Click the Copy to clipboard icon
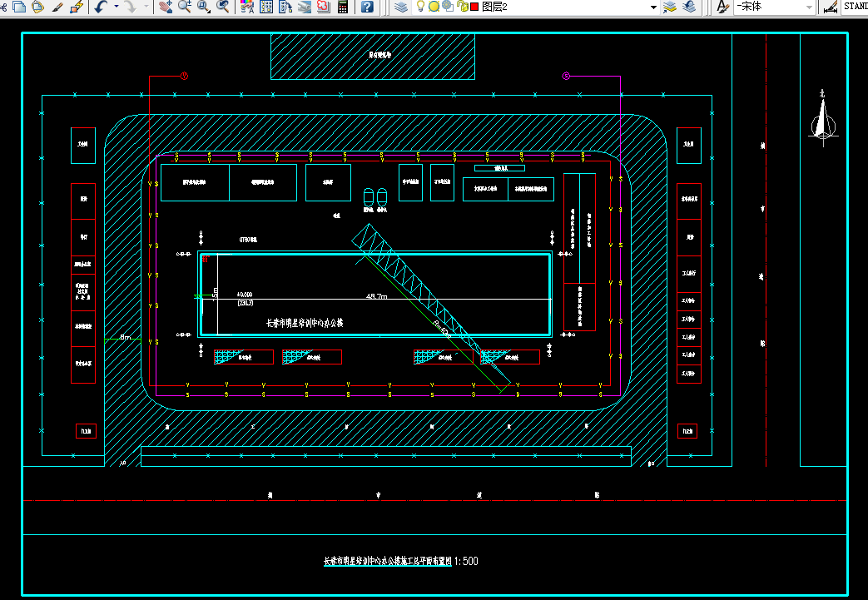The height and width of the screenshot is (600, 868). click(x=19, y=7)
